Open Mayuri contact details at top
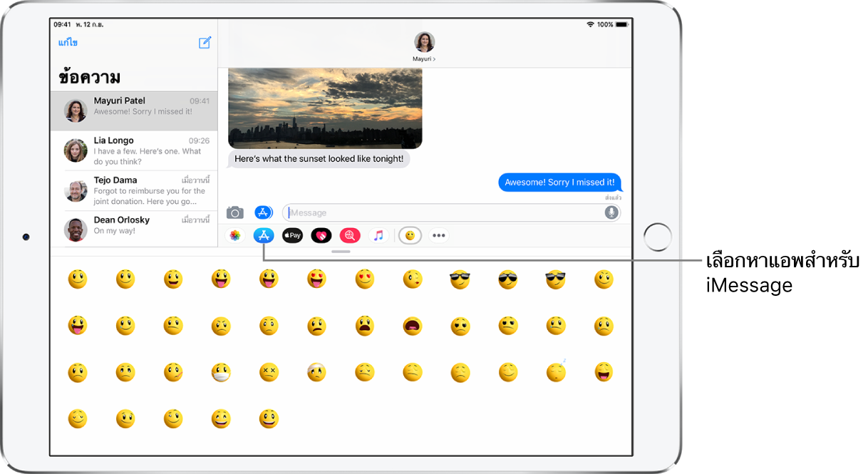The image size is (868, 474). click(x=424, y=47)
